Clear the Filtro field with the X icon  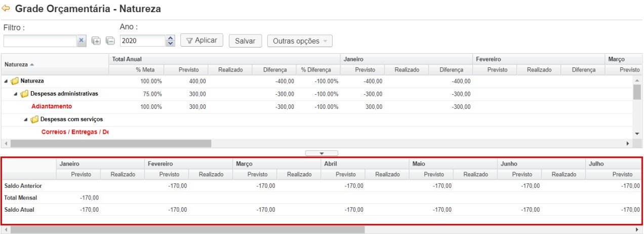[x=81, y=41]
